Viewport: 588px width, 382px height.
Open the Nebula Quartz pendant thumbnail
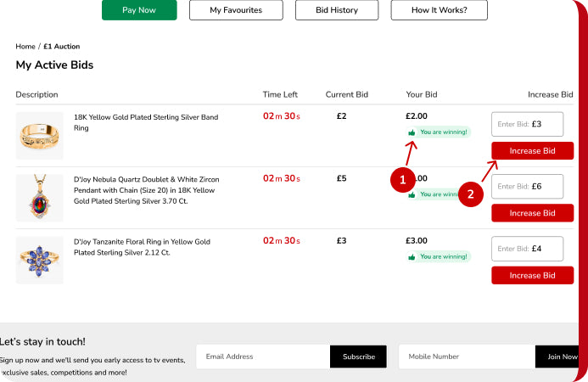[x=40, y=198]
